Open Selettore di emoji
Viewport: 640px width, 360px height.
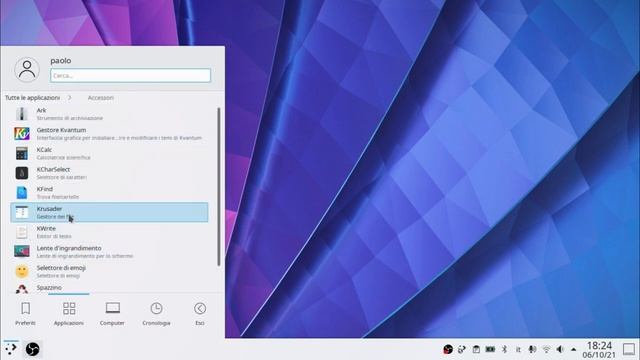(x=109, y=271)
